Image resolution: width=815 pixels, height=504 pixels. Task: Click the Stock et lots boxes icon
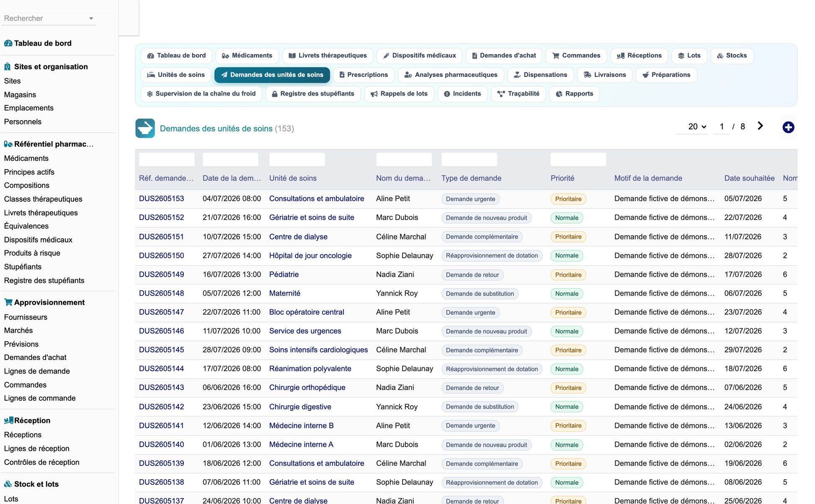point(8,484)
